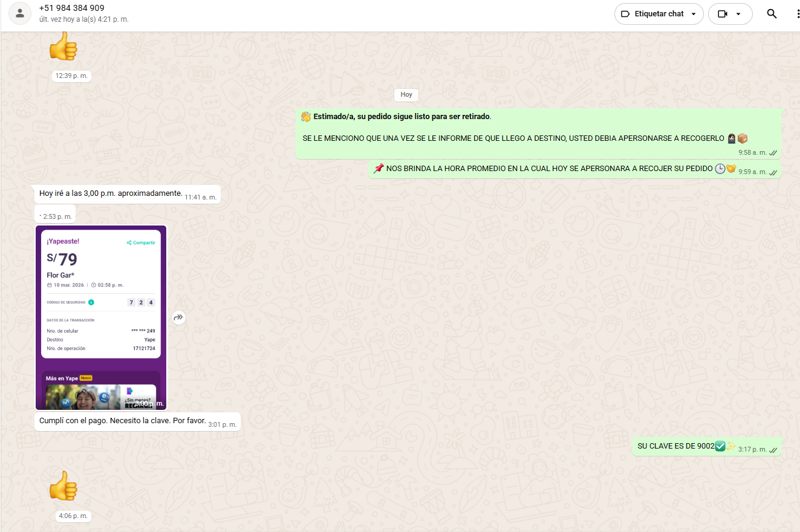Select the "Hoy iré a las 3,00 p.m." message

pyautogui.click(x=111, y=193)
